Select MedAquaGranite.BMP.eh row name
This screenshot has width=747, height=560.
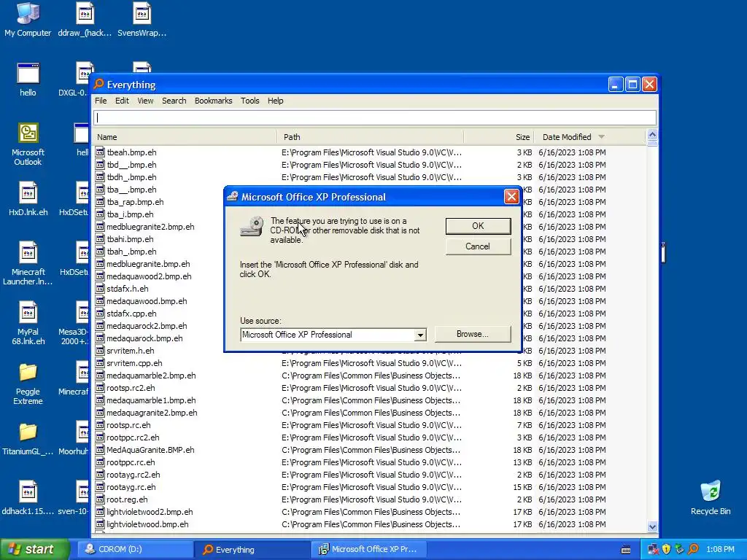(x=150, y=449)
